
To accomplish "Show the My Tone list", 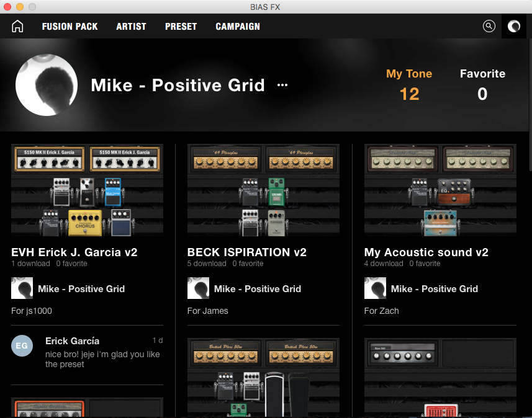I will [409, 84].
